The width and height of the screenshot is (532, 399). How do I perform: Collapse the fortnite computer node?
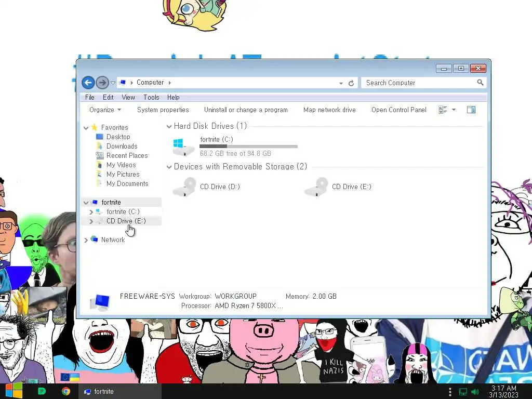86,203
